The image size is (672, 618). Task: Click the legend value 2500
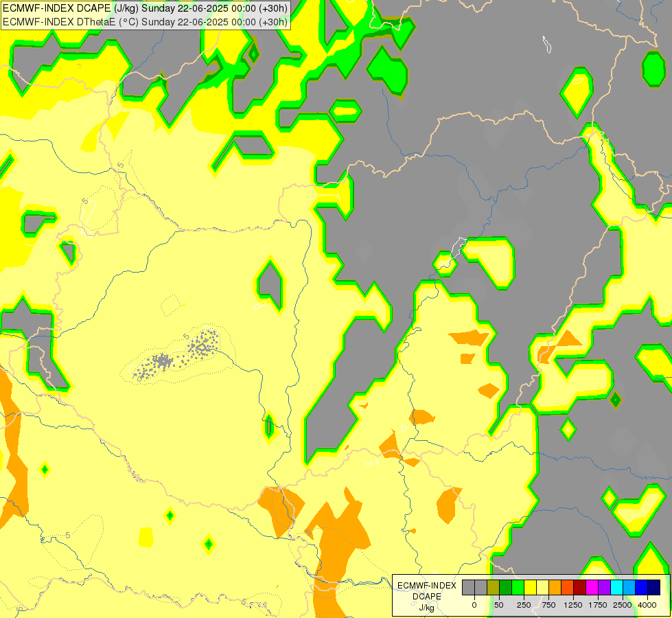pyautogui.click(x=623, y=605)
